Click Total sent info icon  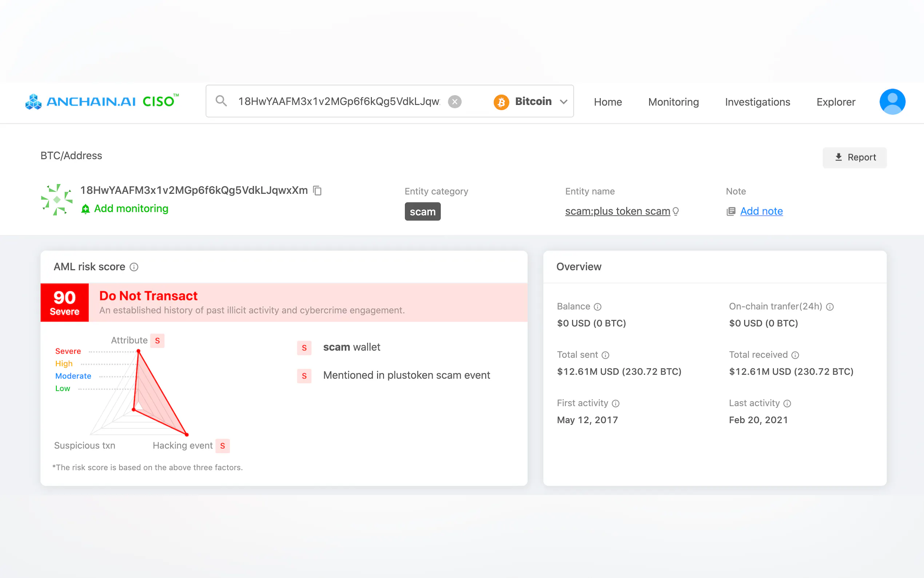pyautogui.click(x=605, y=355)
